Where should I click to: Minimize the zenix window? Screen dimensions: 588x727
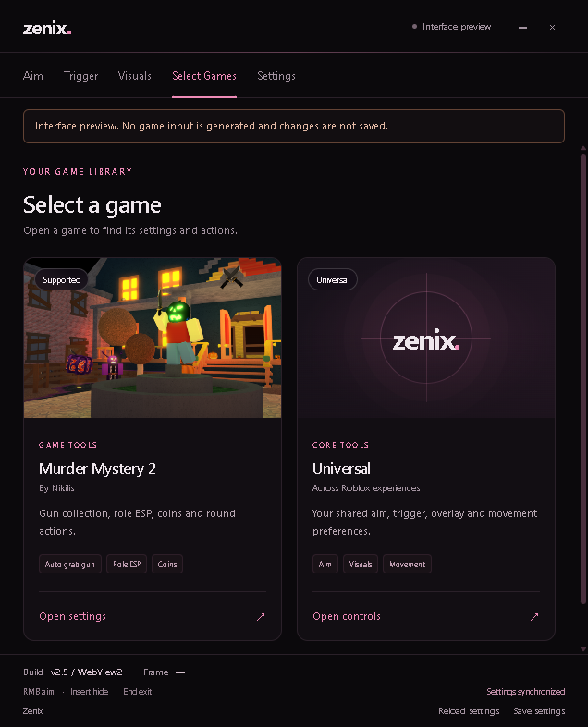pyautogui.click(x=522, y=28)
